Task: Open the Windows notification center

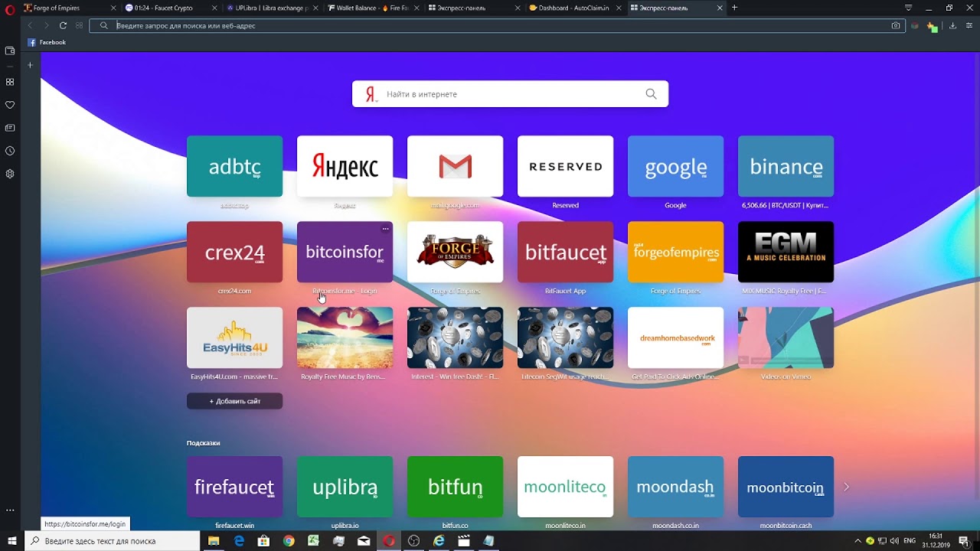Action: (x=964, y=541)
